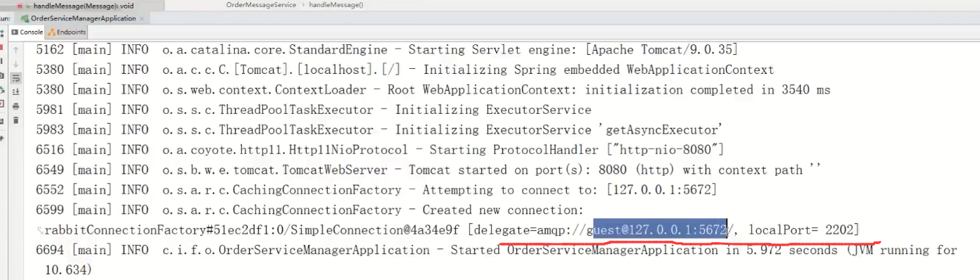980x280 pixels.
Task: Rerun application using the green rerun icon
Action: [x=2, y=33]
